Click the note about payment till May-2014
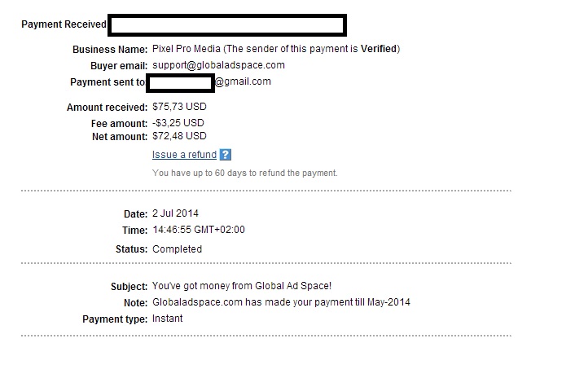The width and height of the screenshot is (588, 365). coord(281,302)
